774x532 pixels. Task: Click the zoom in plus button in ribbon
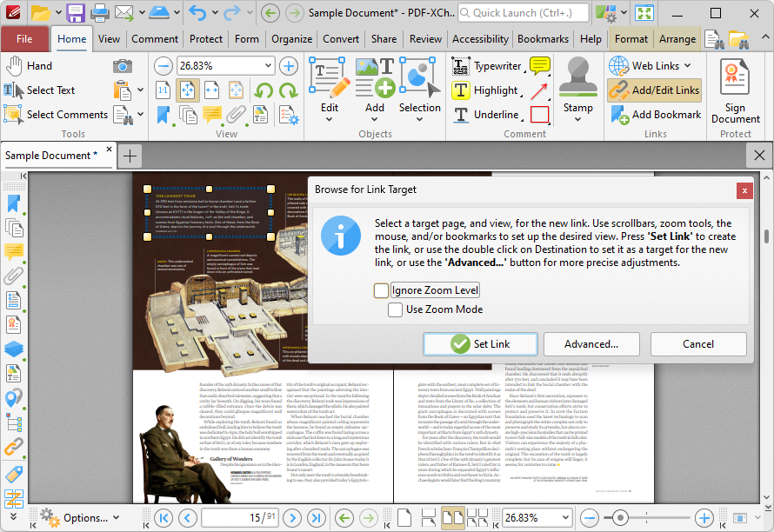point(289,66)
